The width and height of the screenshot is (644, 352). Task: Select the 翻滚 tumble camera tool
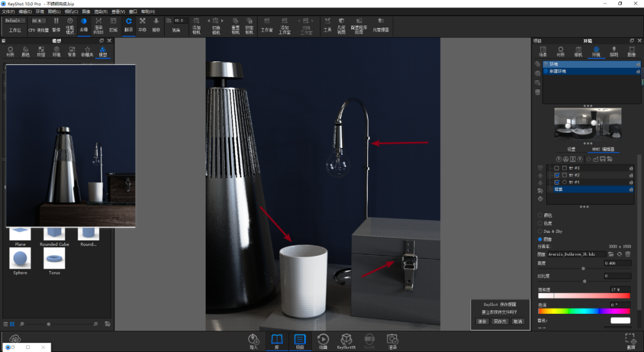click(x=129, y=24)
